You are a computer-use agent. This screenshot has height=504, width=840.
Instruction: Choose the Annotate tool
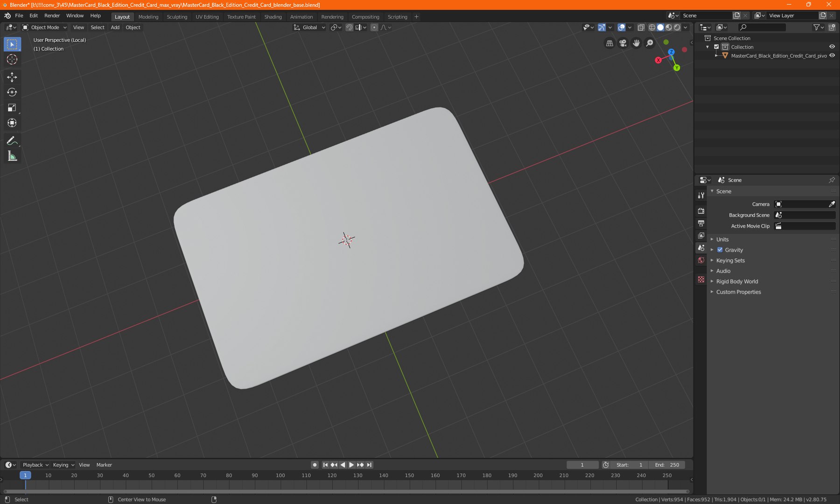pyautogui.click(x=12, y=140)
